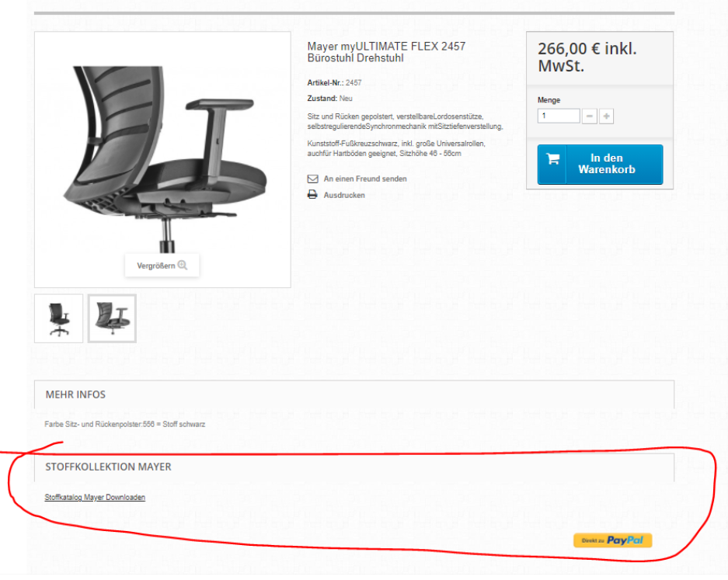The height and width of the screenshot is (580, 728).
Task: Open the Direkt zu PayPal button
Action: click(x=612, y=540)
